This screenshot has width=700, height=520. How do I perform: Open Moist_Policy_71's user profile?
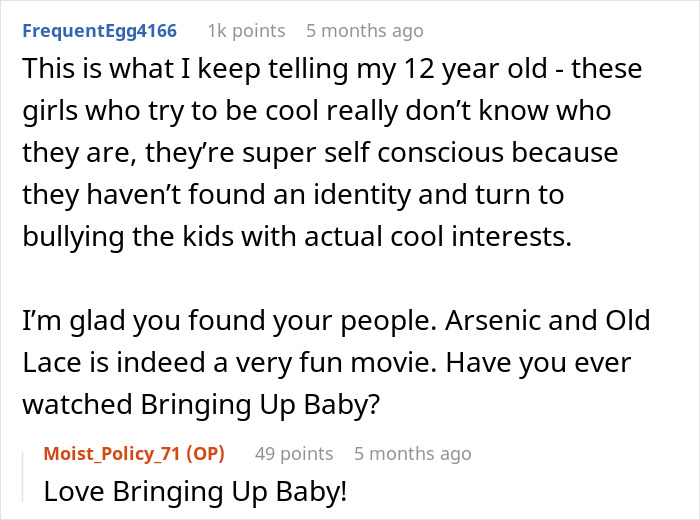click(x=111, y=453)
